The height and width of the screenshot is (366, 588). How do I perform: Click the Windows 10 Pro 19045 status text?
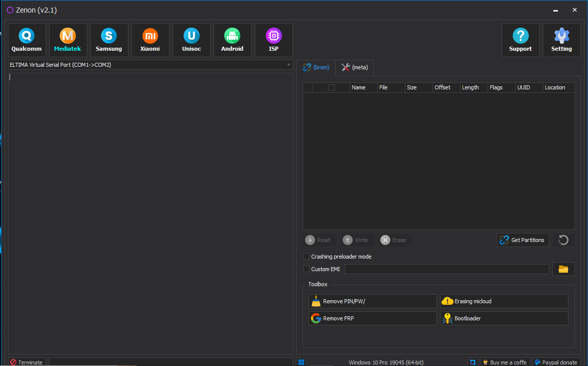coord(386,362)
